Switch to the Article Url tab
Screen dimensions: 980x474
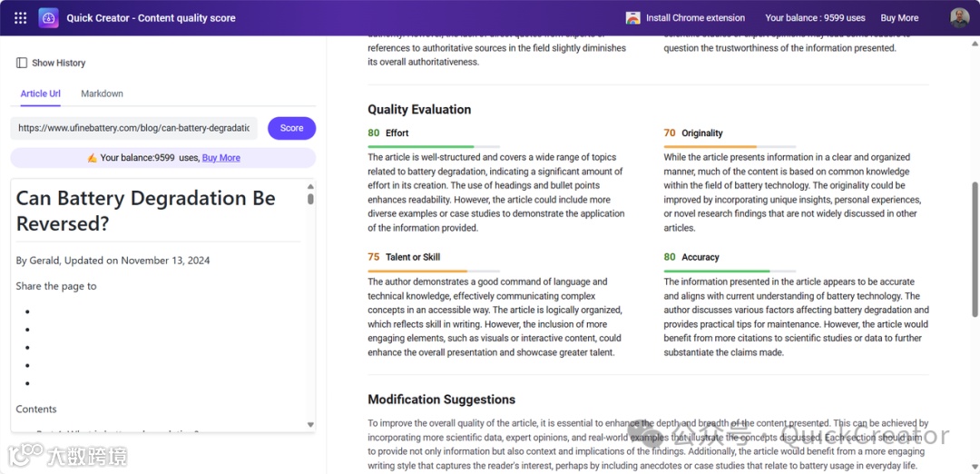tap(41, 94)
